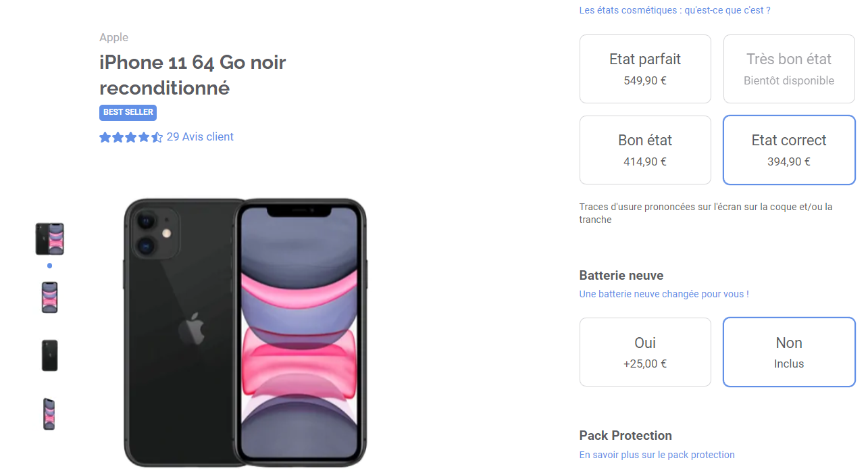The width and height of the screenshot is (868, 473).
Task: Click Une batterie neuve changée link
Action: pyautogui.click(x=664, y=294)
